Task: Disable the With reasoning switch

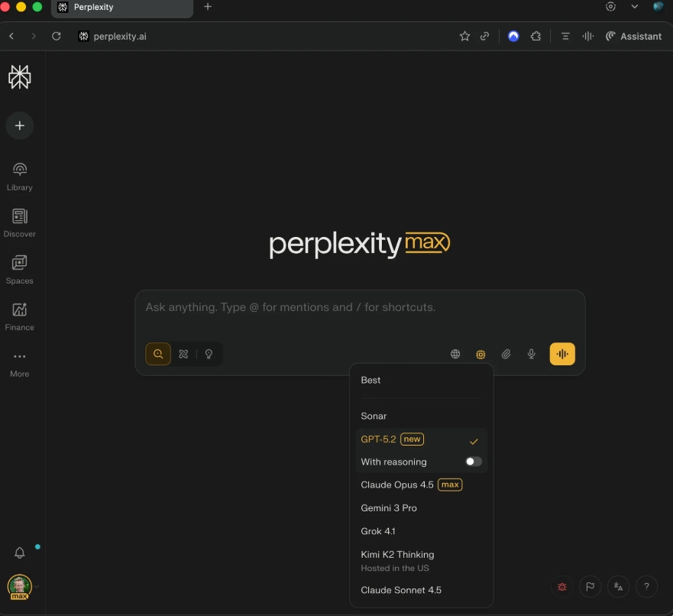Action: tap(473, 461)
